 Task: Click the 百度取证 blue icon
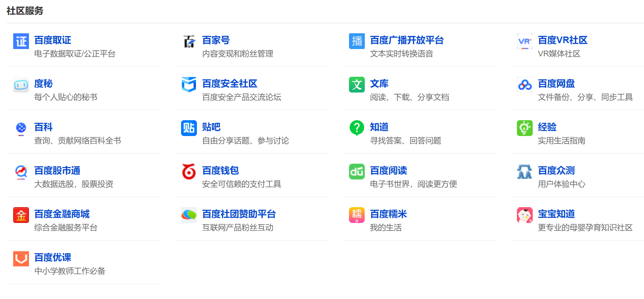coord(21,41)
